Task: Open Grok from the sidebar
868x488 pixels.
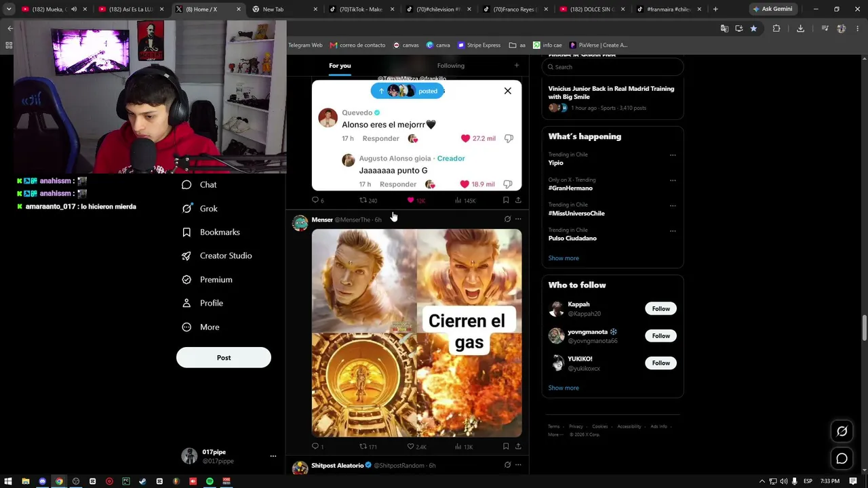Action: tap(199, 208)
